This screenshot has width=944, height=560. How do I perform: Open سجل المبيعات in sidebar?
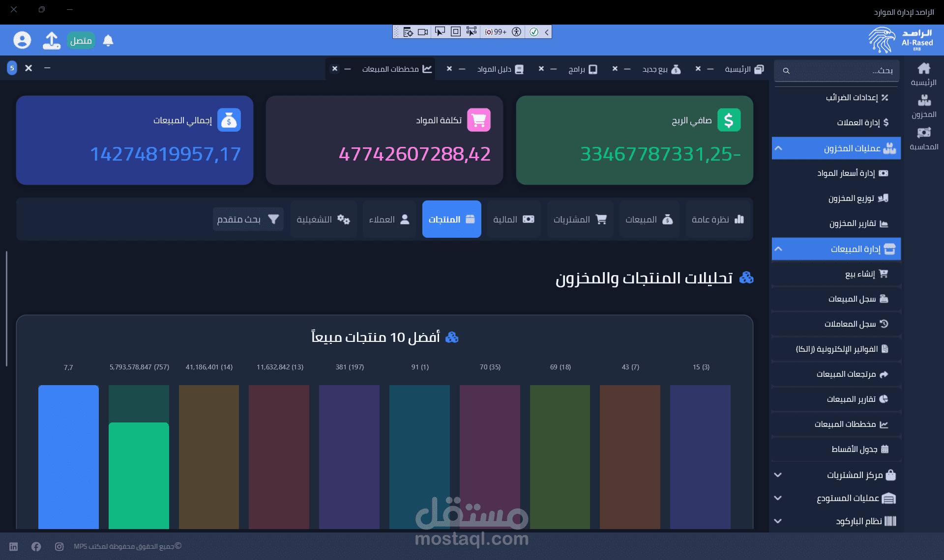852,299
